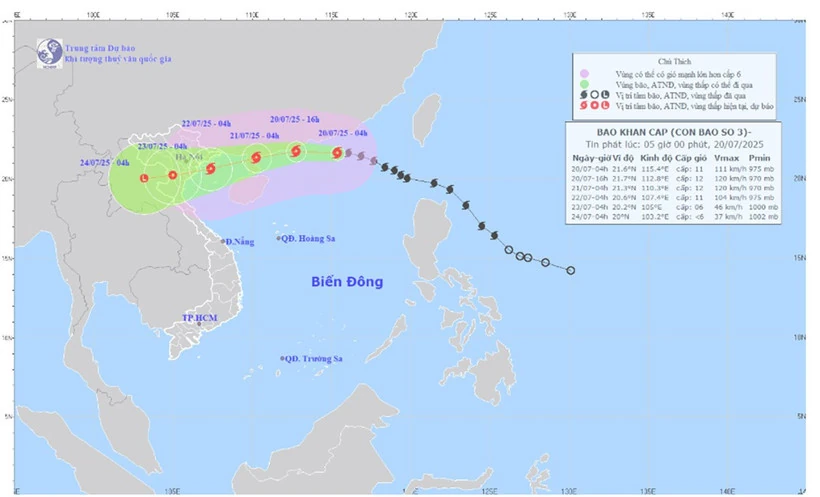The image size is (820, 497).
Task: Click the BAO KHAN CAP bulletin title
Action: click(x=671, y=131)
